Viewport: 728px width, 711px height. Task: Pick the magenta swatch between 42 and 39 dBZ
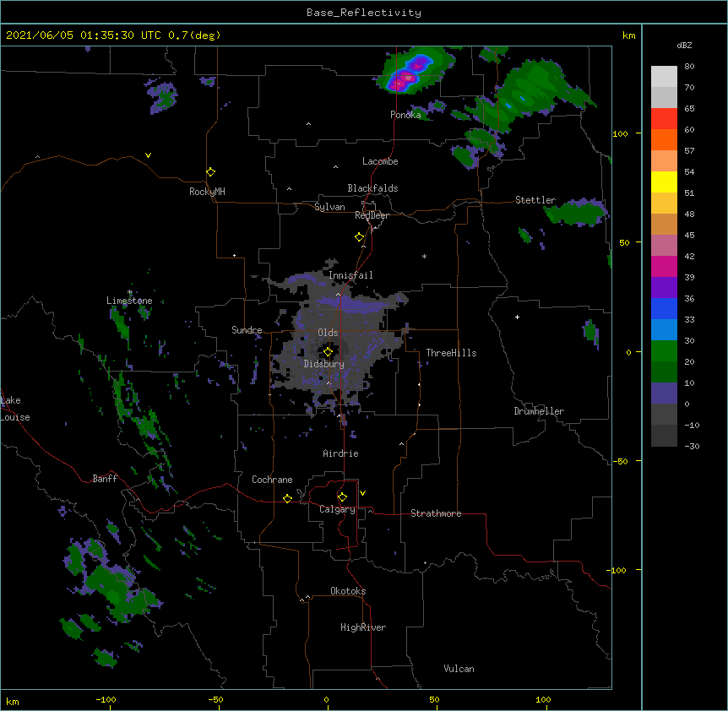pyautogui.click(x=664, y=266)
